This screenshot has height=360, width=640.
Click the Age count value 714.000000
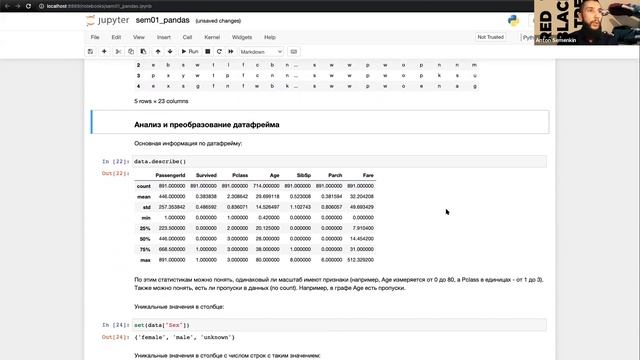266,186
